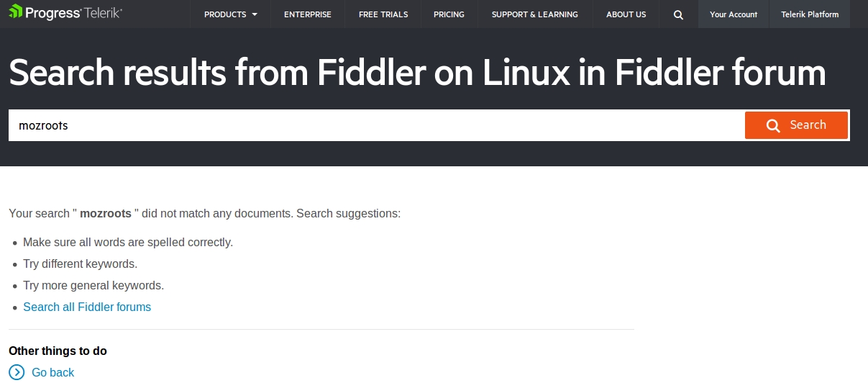Click the Other things to do heading
This screenshot has height=383, width=868.
point(58,351)
